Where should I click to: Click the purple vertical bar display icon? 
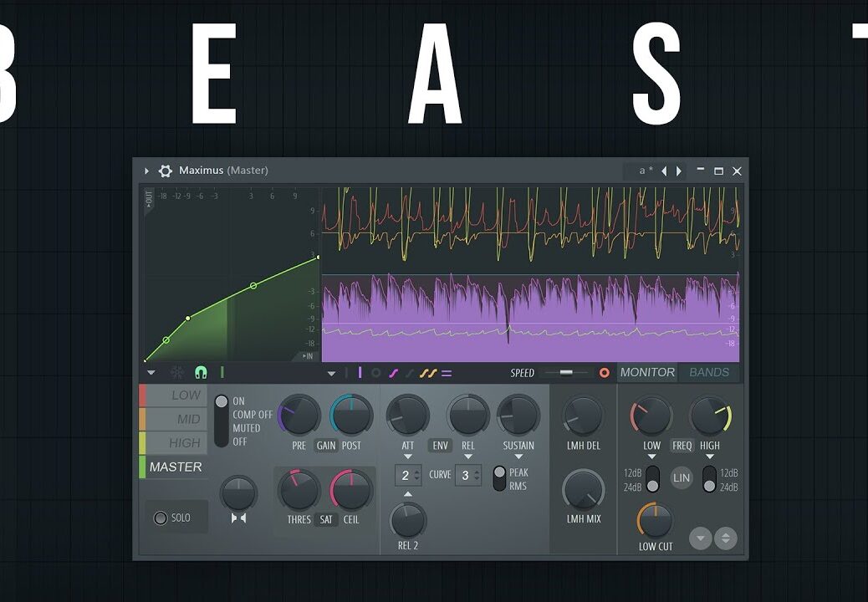click(x=360, y=372)
